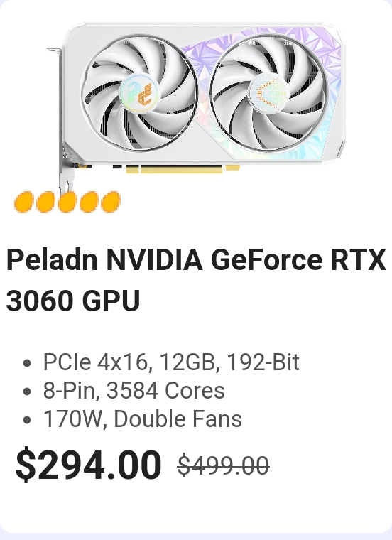Screen dimensions: 392x540
Task: Click the crossed-out $499.00 original price
Action: [x=223, y=465]
